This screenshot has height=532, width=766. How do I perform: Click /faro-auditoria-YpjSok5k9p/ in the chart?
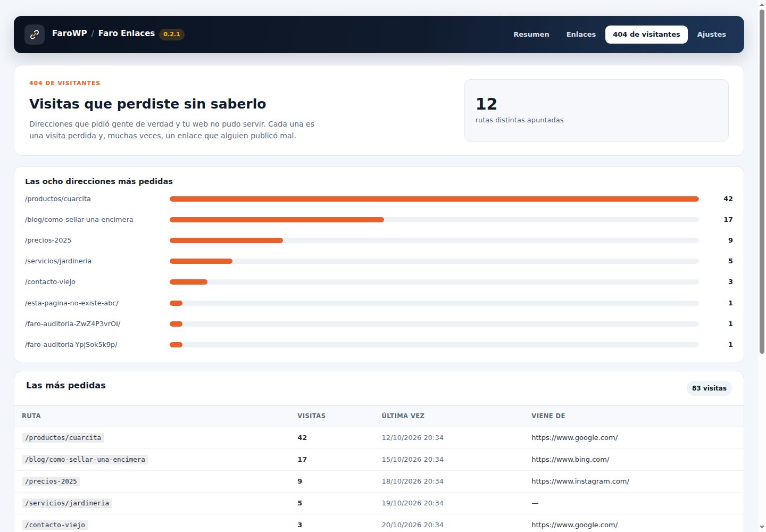tap(71, 345)
